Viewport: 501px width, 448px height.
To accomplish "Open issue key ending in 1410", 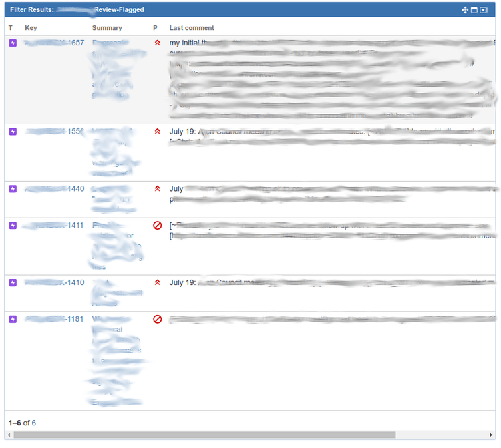I will 54,282.
